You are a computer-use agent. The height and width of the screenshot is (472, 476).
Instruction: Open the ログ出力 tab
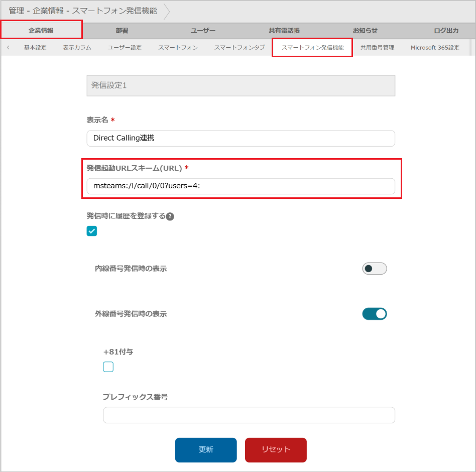tap(446, 31)
